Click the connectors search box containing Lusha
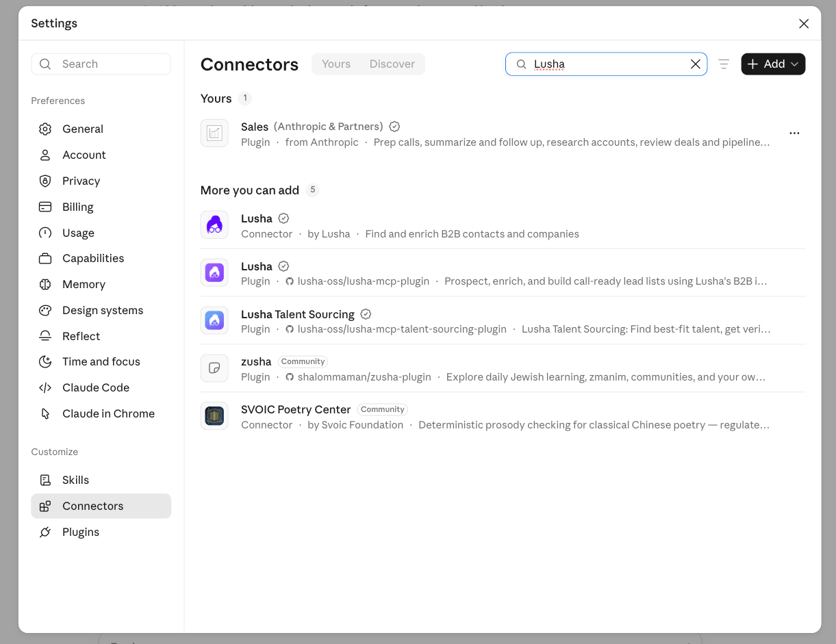The image size is (836, 644). point(606,64)
